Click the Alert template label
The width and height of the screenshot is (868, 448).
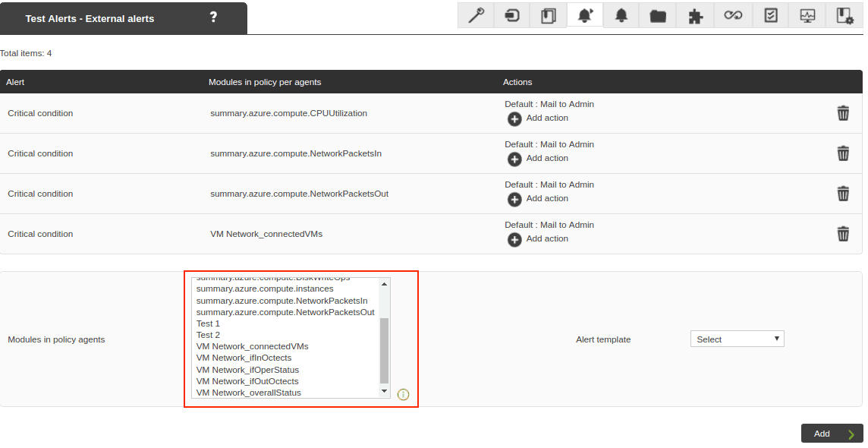[603, 339]
